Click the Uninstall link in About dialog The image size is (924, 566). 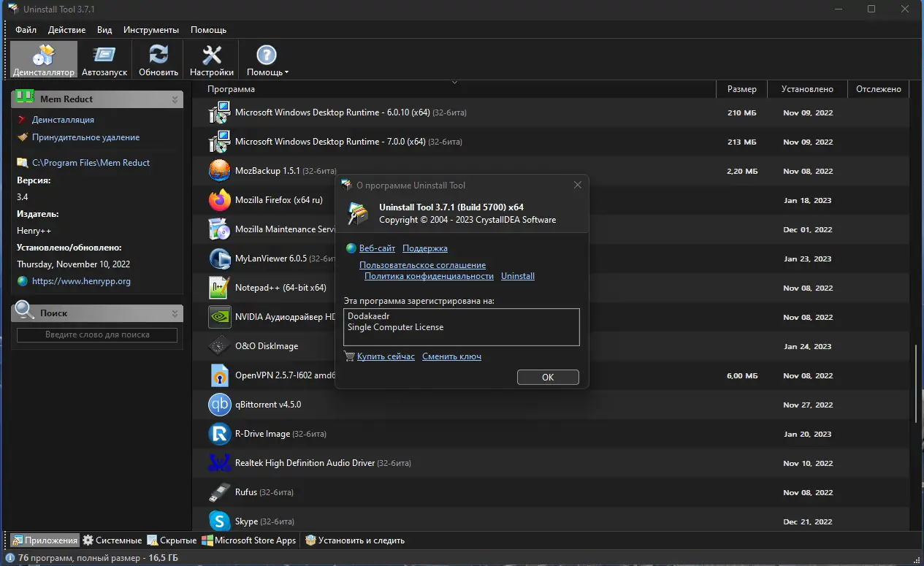[x=518, y=276]
